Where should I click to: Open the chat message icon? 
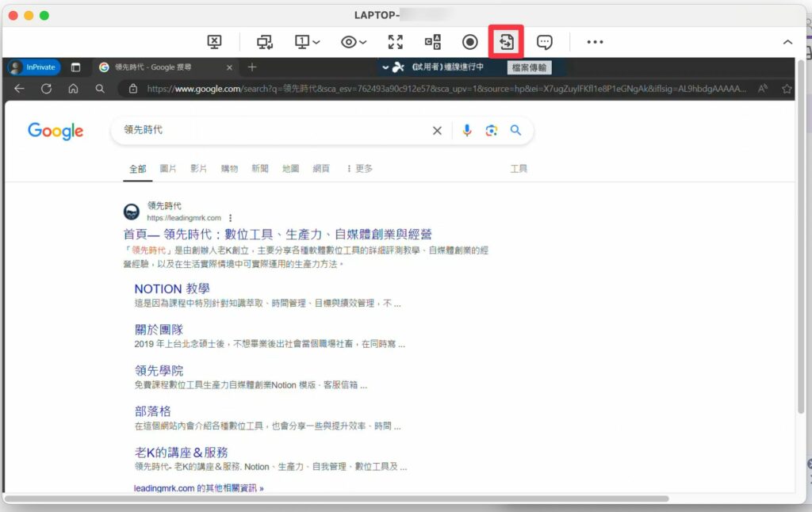click(x=544, y=42)
